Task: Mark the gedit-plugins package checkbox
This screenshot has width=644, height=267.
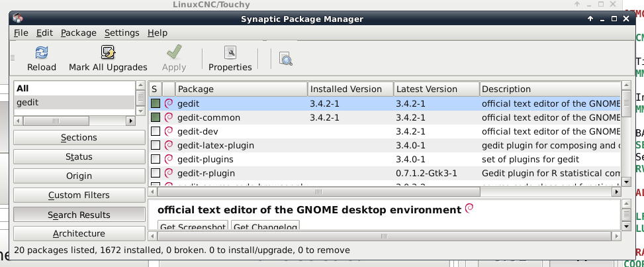Action: [x=156, y=159]
